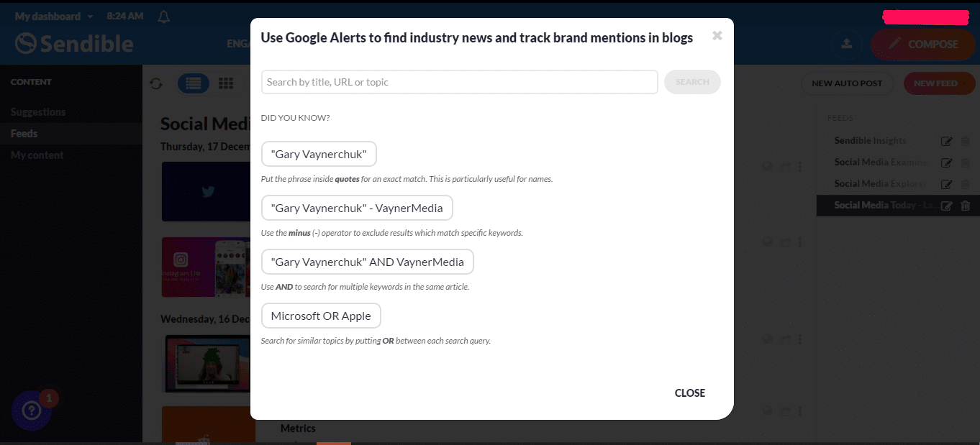
Task: Open the Instagram Lite article thumbnail
Action: [206, 267]
